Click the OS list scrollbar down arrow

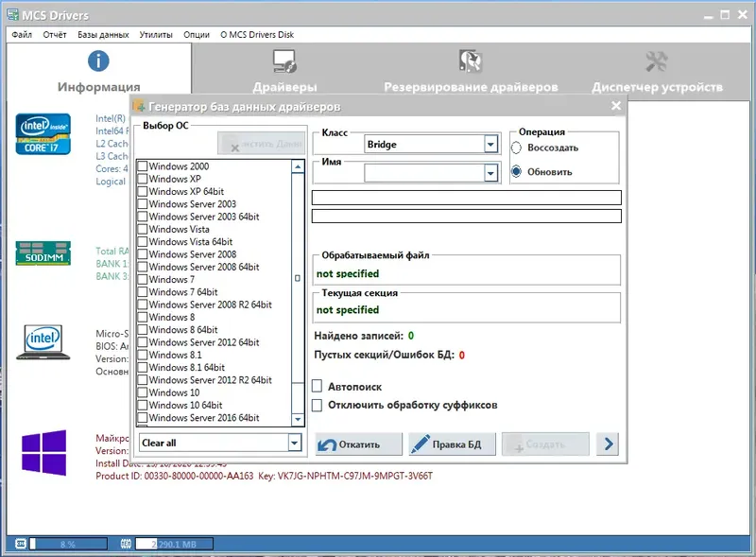298,420
